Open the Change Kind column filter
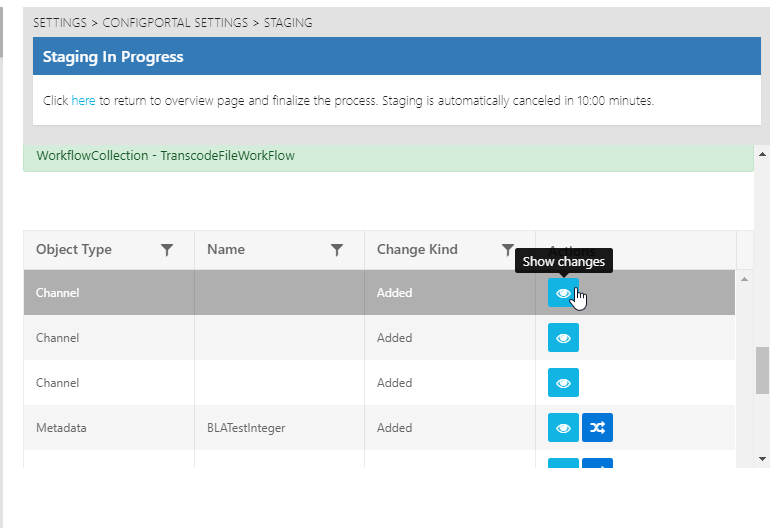 coord(507,250)
